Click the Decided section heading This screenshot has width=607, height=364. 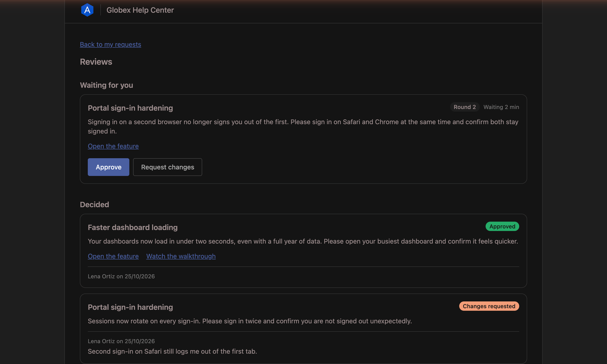coord(94,205)
